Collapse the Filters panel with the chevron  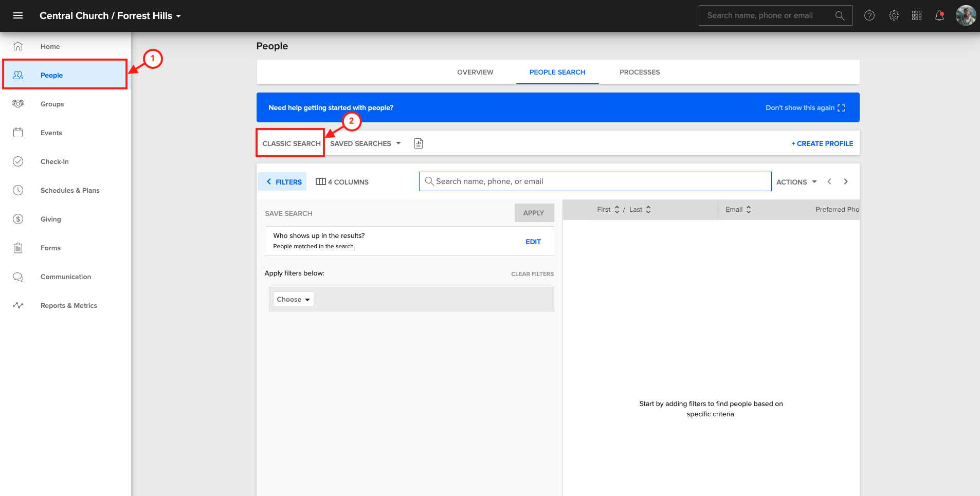pos(269,181)
